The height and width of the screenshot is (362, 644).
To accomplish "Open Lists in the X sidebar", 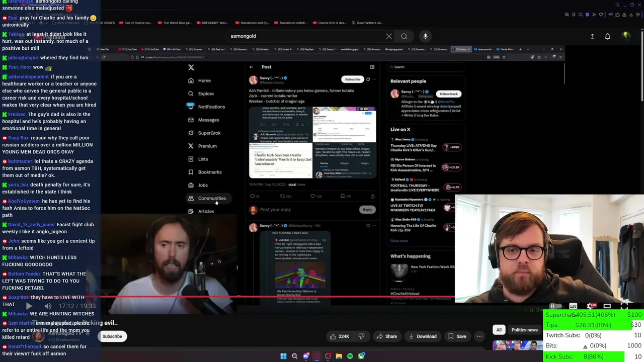I will pos(198,159).
